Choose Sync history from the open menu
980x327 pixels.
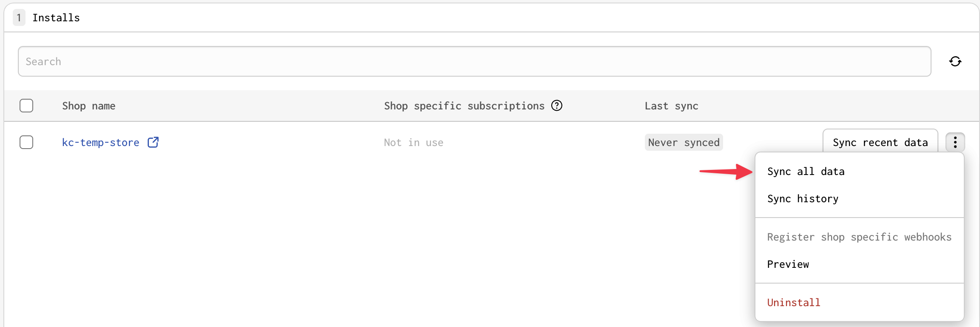coord(803,198)
